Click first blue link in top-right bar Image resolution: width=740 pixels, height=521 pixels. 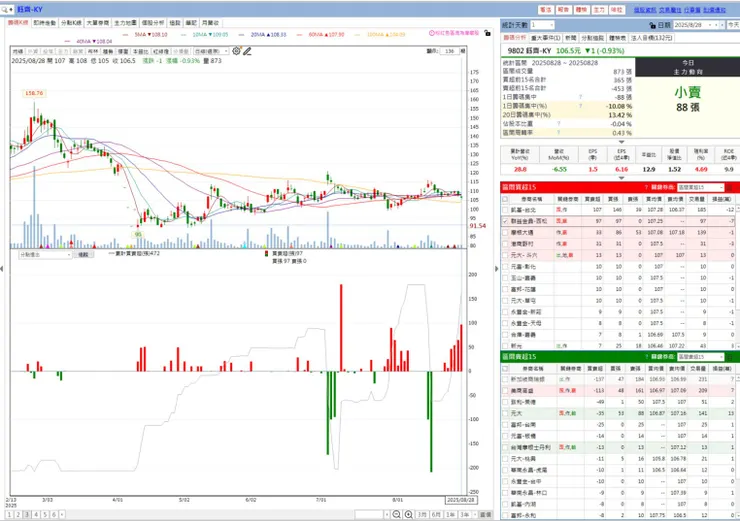coord(645,9)
